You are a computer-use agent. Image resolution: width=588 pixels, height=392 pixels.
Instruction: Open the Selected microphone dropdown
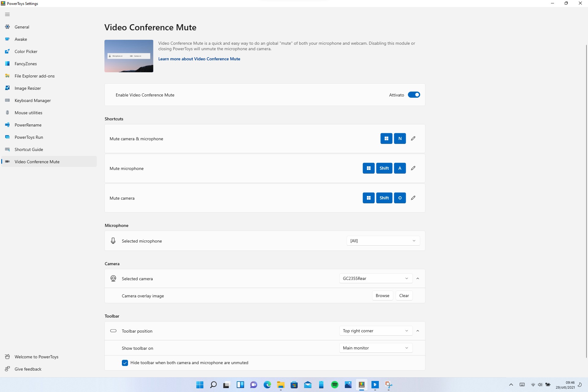(383, 241)
